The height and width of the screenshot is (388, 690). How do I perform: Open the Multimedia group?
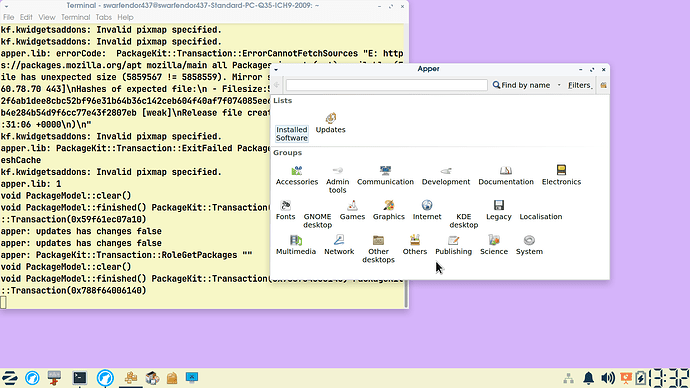pos(296,245)
